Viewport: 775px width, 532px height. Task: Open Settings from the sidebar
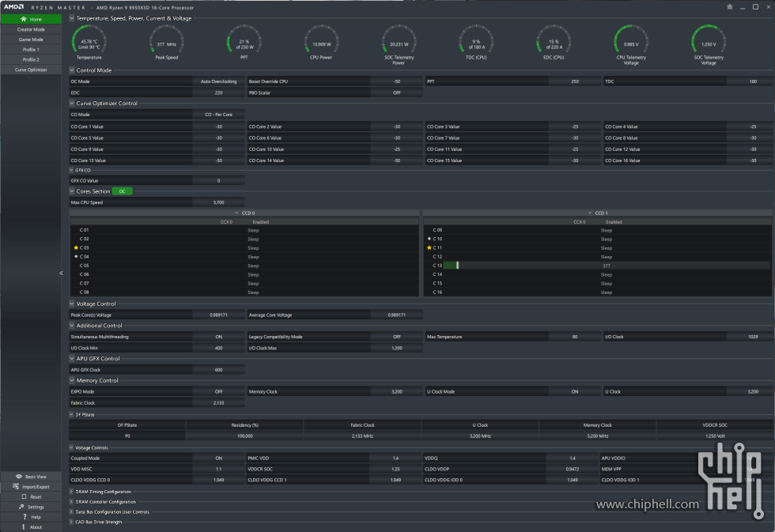coord(31,507)
